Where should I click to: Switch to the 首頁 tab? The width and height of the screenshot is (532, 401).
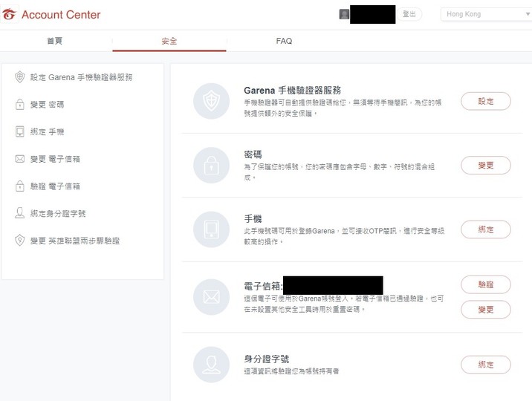click(x=55, y=41)
